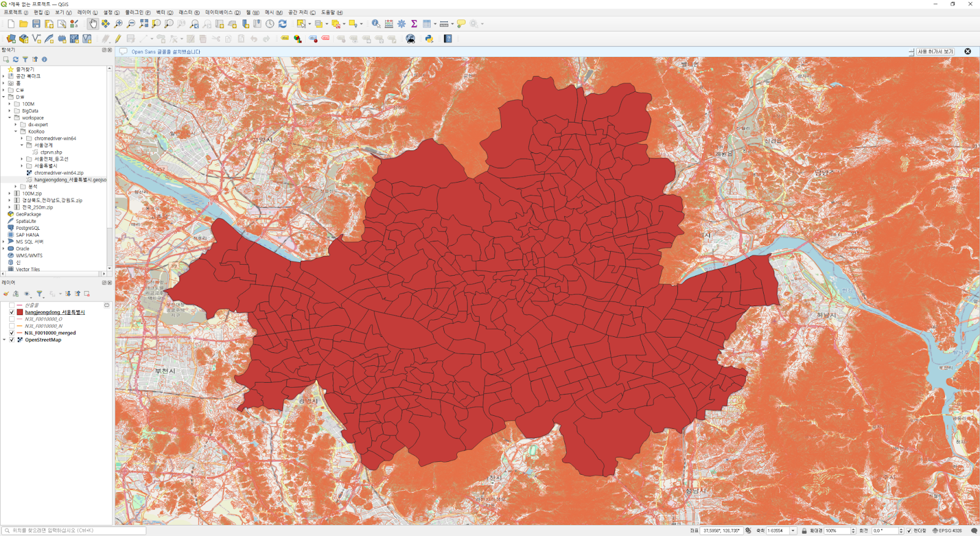980x536 pixels.
Task: Click the red symbol swatch of hangjeongdong layer
Action: click(20, 312)
